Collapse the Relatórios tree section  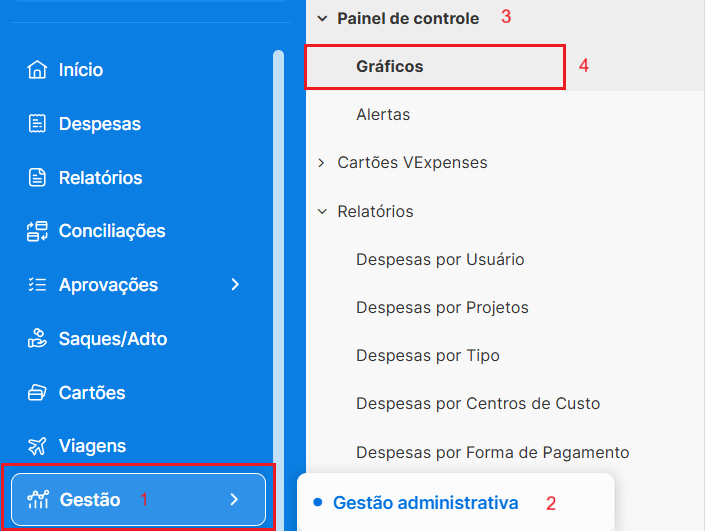pos(322,212)
